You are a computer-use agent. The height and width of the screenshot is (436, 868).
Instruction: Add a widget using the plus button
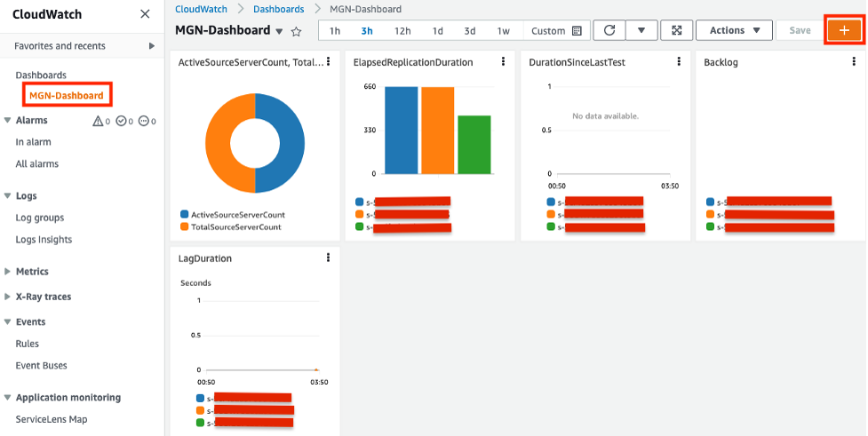pyautogui.click(x=844, y=30)
